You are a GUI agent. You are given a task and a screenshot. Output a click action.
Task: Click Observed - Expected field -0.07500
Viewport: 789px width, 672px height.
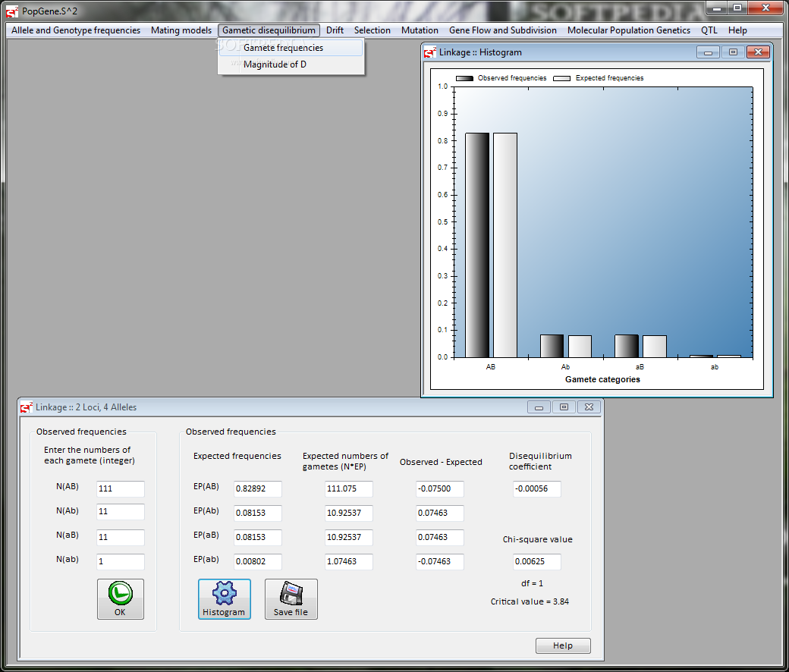click(x=440, y=488)
